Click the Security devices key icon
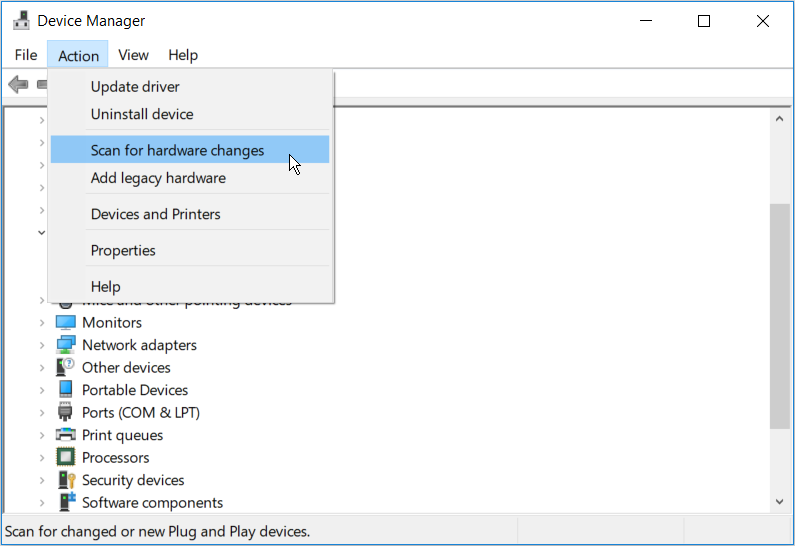 65,480
